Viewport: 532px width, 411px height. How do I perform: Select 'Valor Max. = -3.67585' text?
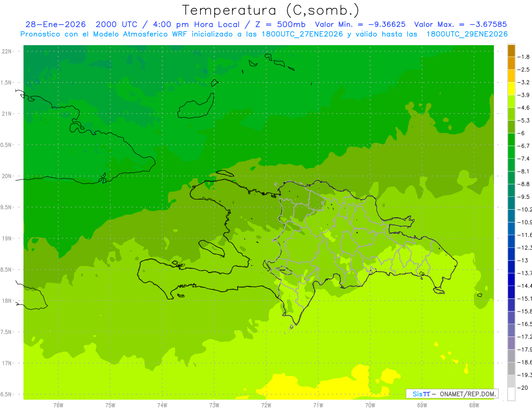point(460,24)
